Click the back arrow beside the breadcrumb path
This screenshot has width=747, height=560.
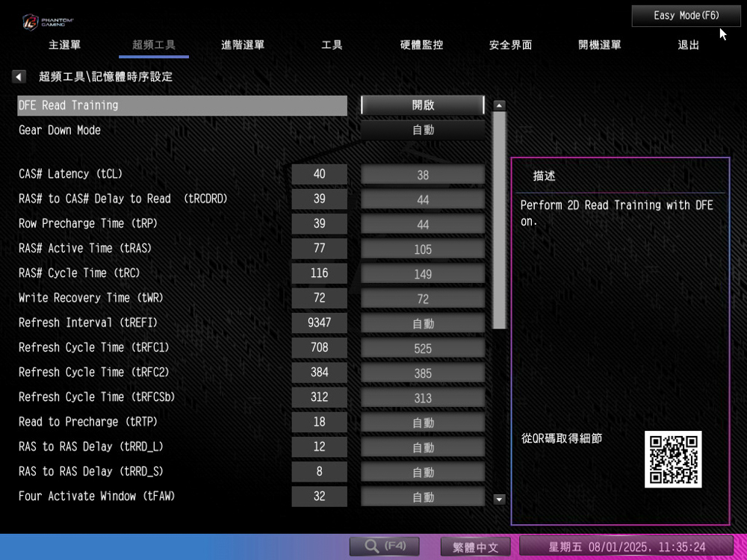pos(19,76)
